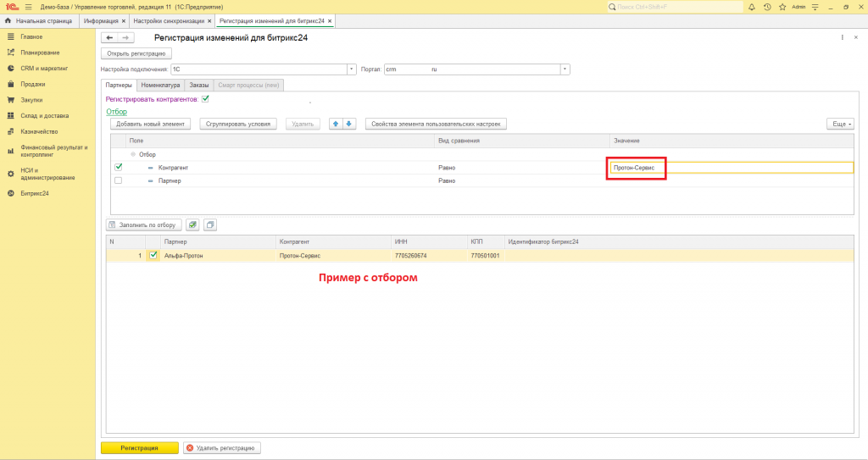Click ИНН value 7705260674

click(x=411, y=256)
